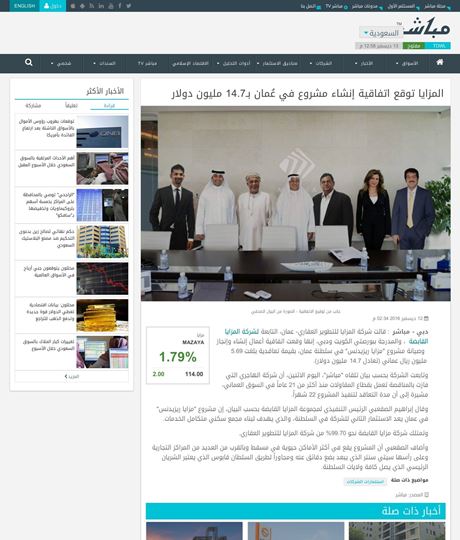Open the main group photo of signing ceremony
Image resolution: width=460 pixels, height=540 pixels.
[x=295, y=203]
